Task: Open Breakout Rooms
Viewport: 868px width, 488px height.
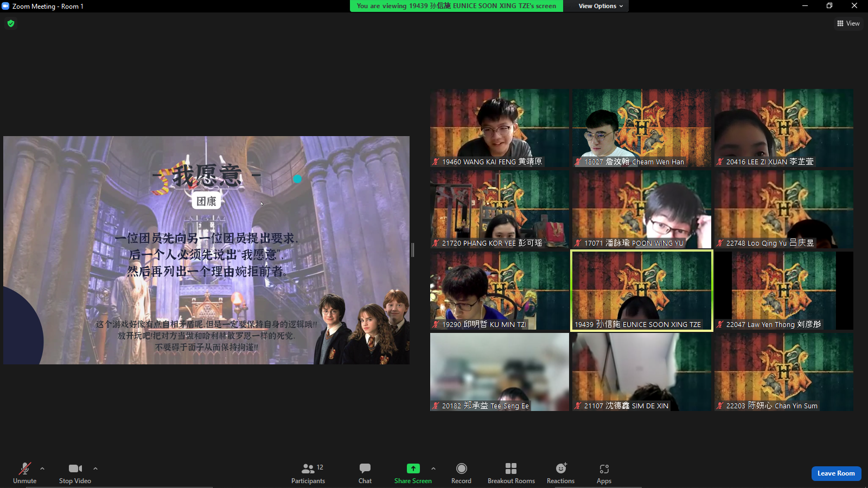Action: (511, 473)
